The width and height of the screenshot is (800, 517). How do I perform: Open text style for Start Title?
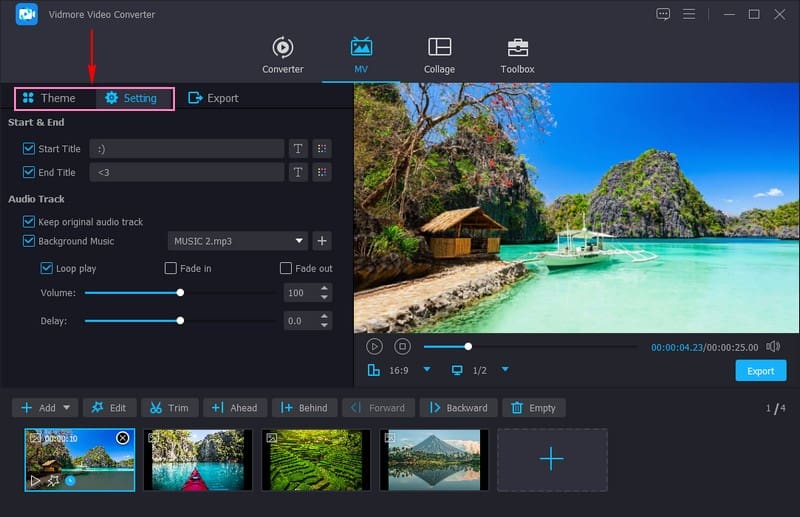click(x=297, y=148)
